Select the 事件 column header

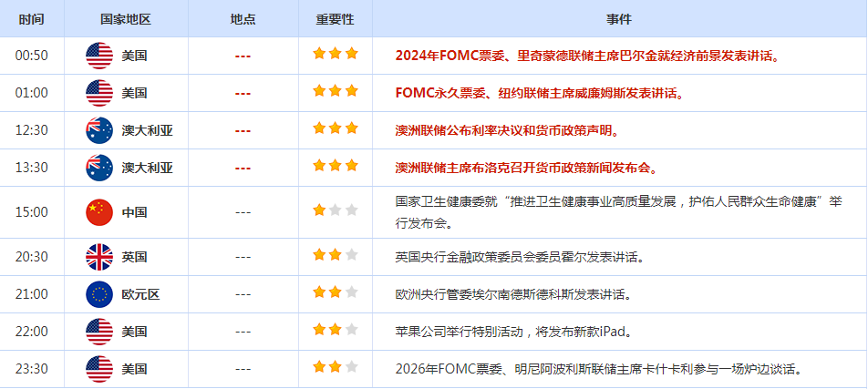click(619, 19)
